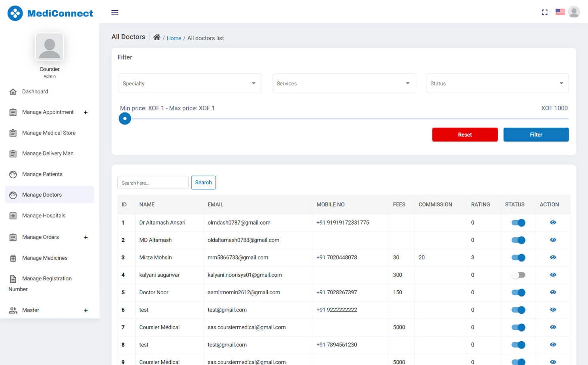Expand the Services dropdown

[x=343, y=83]
